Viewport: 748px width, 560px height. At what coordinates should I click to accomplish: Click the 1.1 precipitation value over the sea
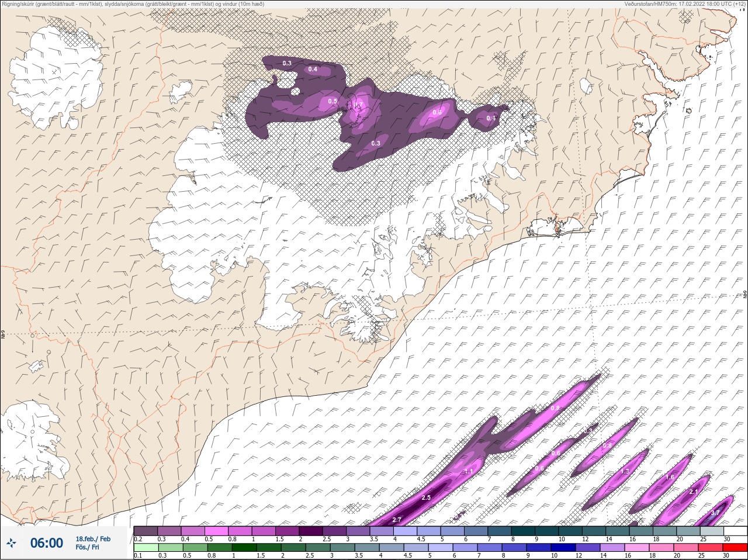[x=469, y=472]
